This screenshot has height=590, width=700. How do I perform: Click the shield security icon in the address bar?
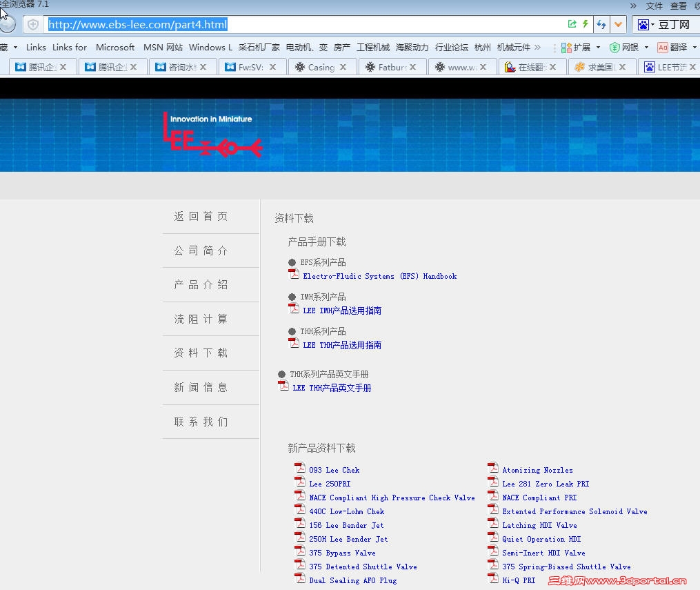(33, 25)
